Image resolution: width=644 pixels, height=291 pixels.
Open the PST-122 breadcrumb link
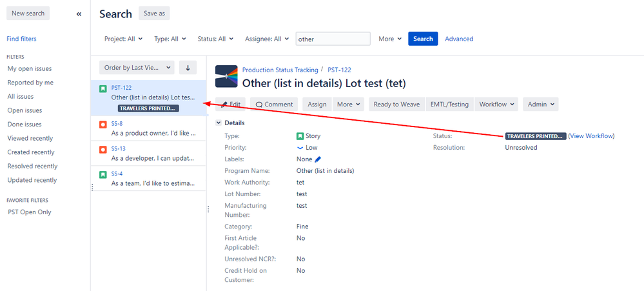coord(339,70)
